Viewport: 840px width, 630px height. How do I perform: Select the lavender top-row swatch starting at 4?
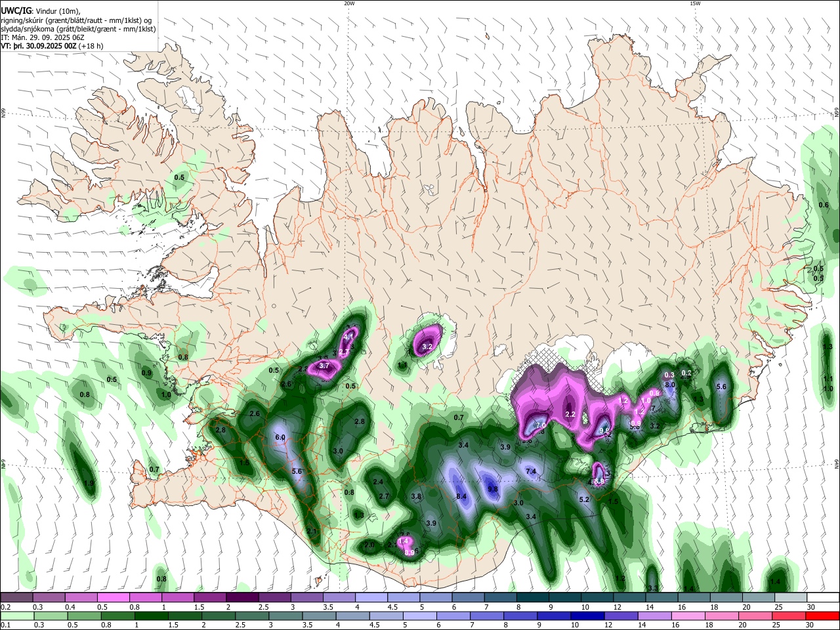pos(371,597)
